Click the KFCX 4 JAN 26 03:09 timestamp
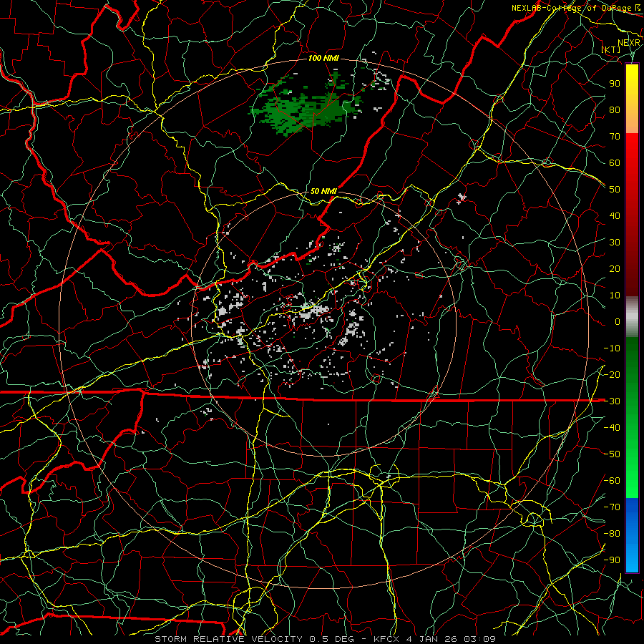The height and width of the screenshot is (644, 644). pyautogui.click(x=434, y=639)
